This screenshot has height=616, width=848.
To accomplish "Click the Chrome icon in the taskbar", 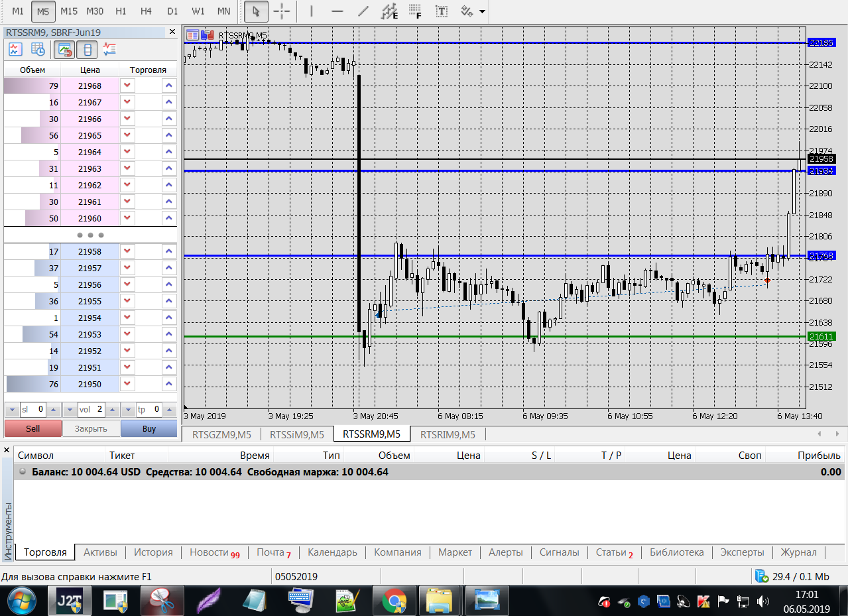I will (x=394, y=601).
